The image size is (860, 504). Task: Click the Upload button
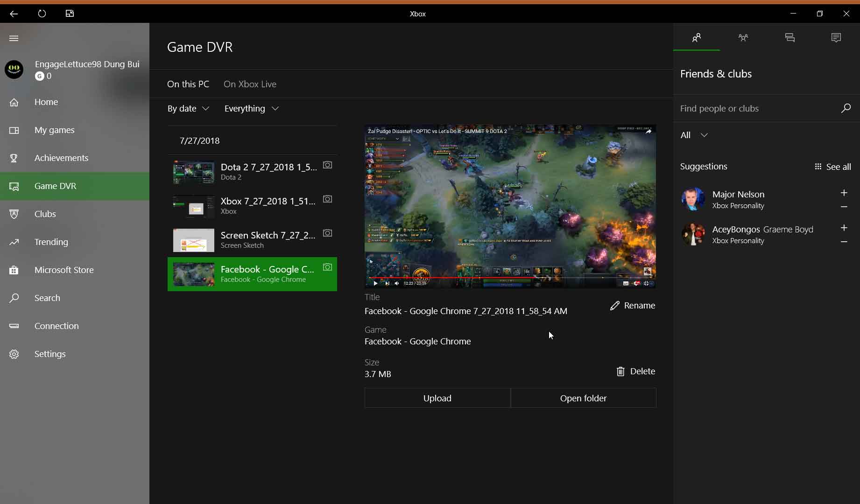tap(437, 398)
